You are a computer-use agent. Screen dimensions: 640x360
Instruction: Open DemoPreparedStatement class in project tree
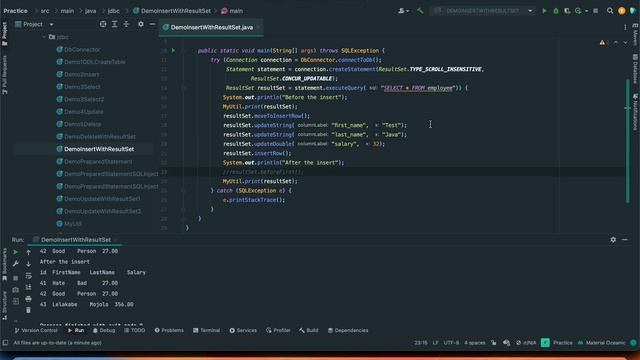(x=98, y=162)
